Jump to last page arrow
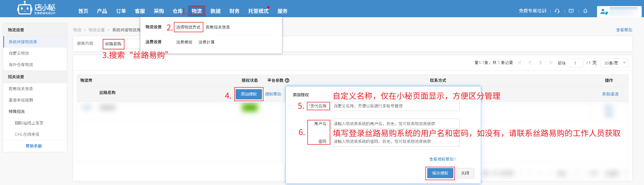Screen dimensions: 644x185 551,63
